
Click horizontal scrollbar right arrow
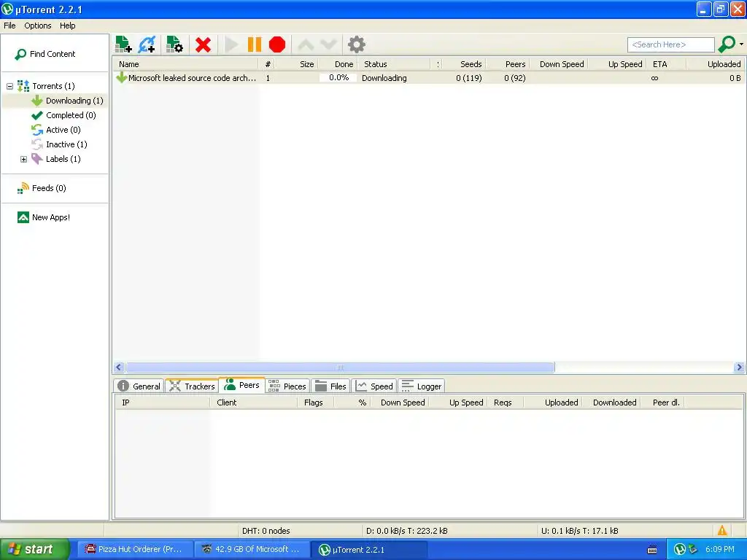739,367
